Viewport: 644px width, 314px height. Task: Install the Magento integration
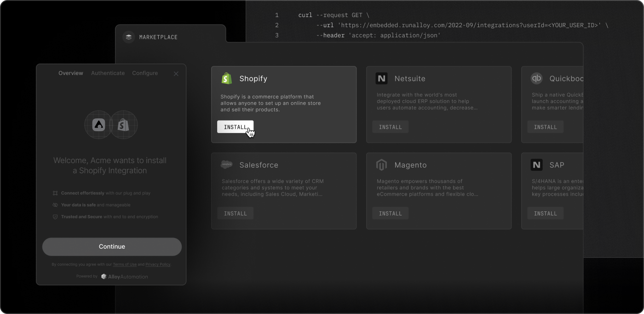[390, 213]
